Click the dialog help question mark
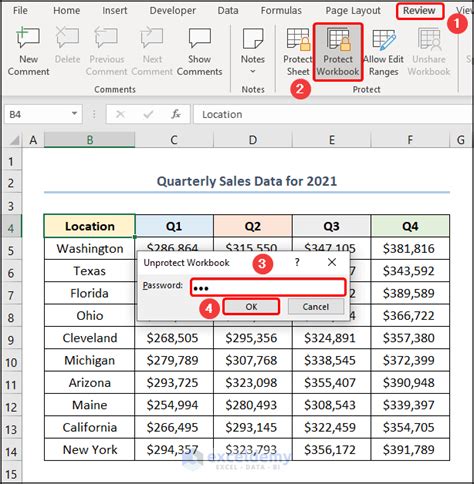474x484 pixels. click(x=297, y=262)
